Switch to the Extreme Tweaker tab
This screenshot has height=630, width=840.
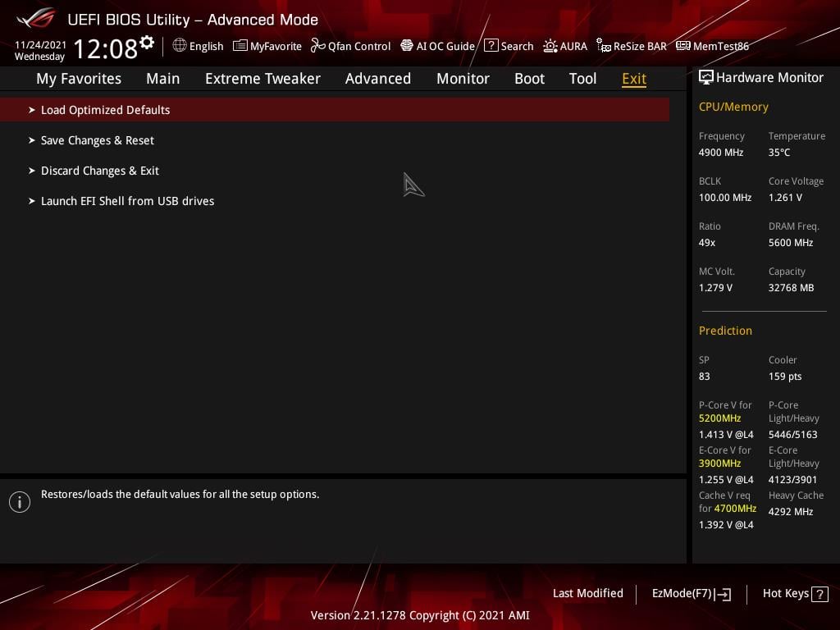[262, 79]
